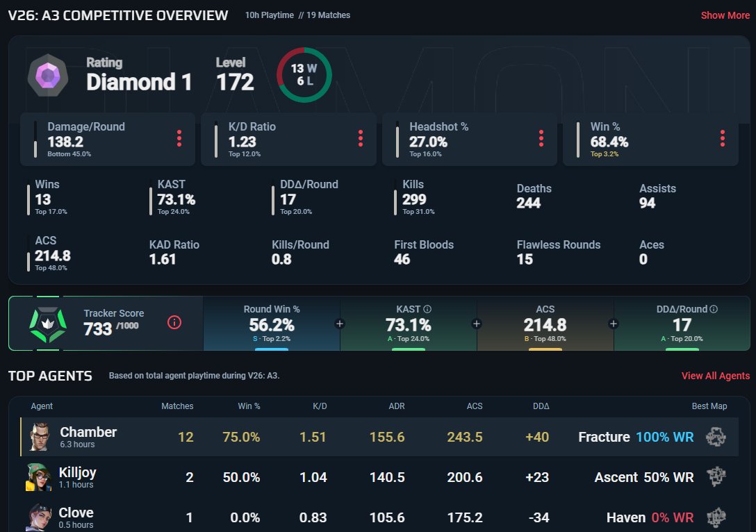Image resolution: width=756 pixels, height=532 pixels.
Task: Select the KAST 73.1% score segment
Action: (x=409, y=324)
